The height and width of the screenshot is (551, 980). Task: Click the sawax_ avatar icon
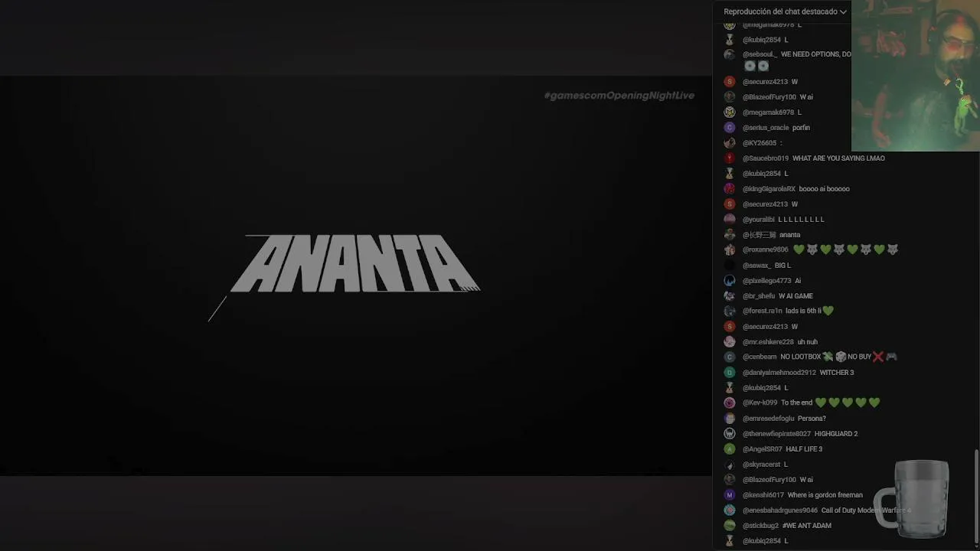pyautogui.click(x=730, y=266)
